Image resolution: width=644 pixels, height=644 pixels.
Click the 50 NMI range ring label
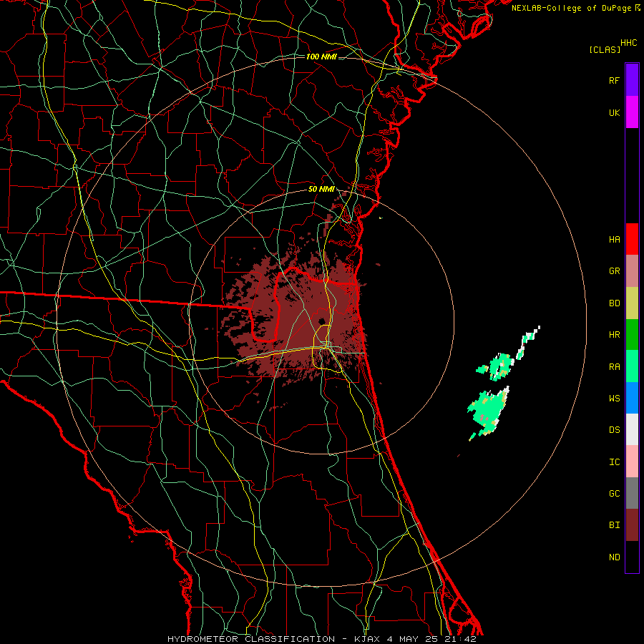[321, 189]
